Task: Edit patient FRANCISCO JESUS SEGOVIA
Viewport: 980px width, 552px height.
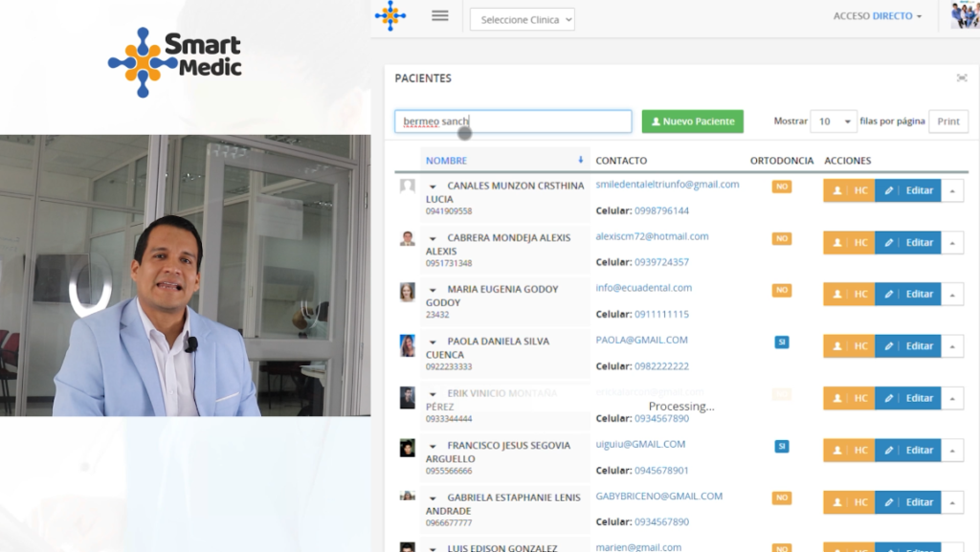Action: point(908,451)
